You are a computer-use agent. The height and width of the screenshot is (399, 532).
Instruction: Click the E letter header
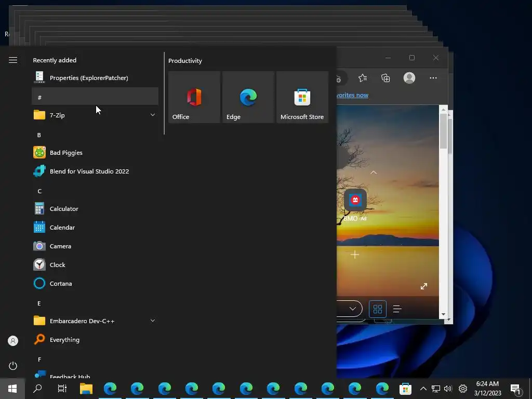[x=95, y=303]
